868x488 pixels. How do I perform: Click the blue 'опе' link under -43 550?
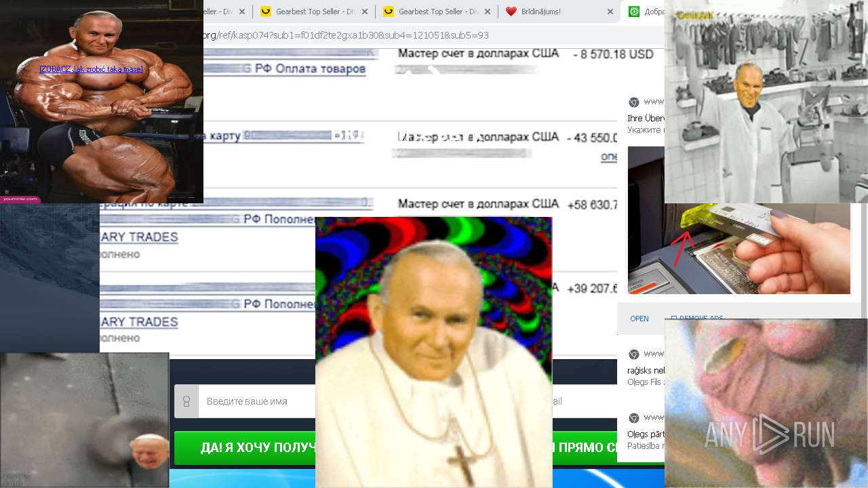click(x=609, y=157)
